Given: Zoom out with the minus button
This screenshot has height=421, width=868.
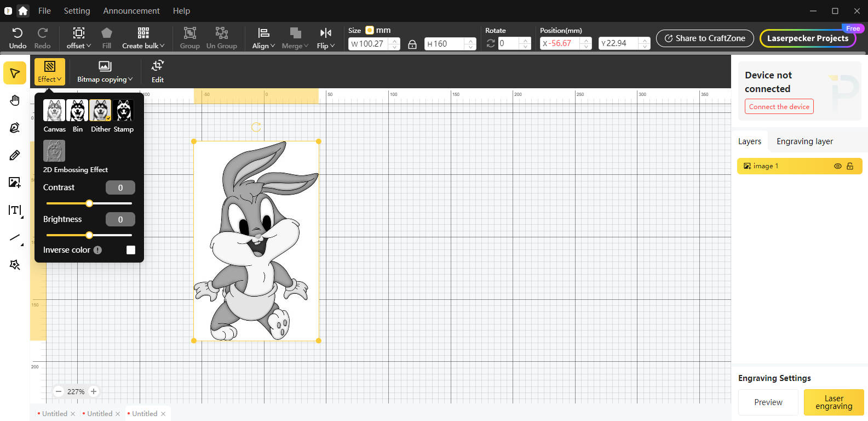Looking at the screenshot, I should [59, 391].
